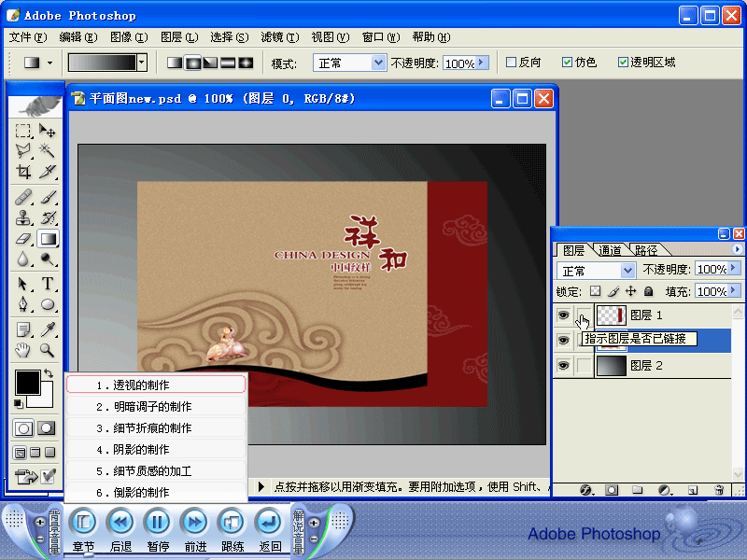The width and height of the screenshot is (747, 560).
Task: Select the Ellipse shape tool
Action: tap(48, 304)
